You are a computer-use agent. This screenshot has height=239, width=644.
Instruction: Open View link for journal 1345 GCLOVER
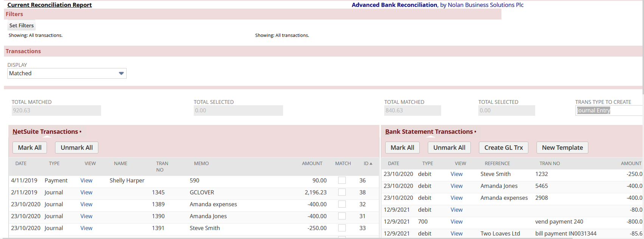[x=86, y=193]
